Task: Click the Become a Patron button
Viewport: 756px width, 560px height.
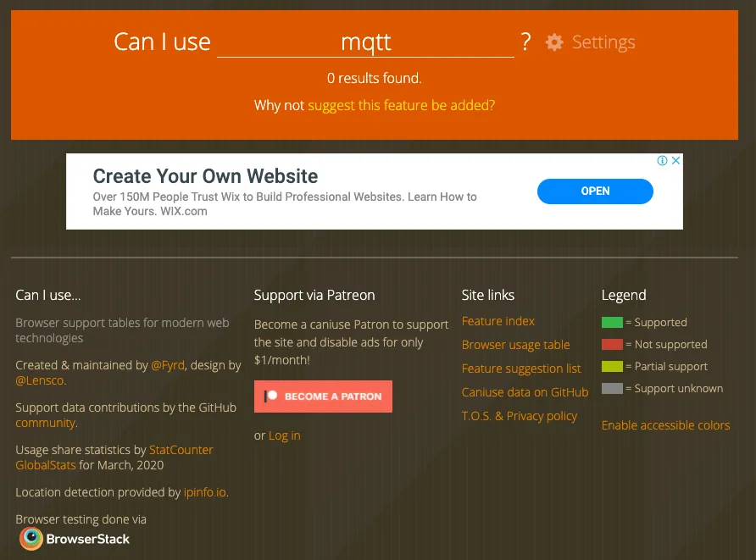Action: (323, 396)
